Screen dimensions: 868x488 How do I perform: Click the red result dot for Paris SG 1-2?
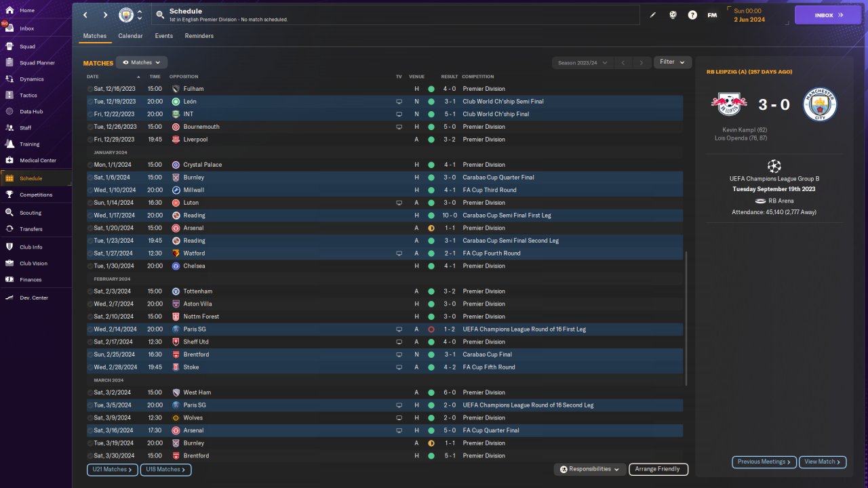tap(431, 329)
